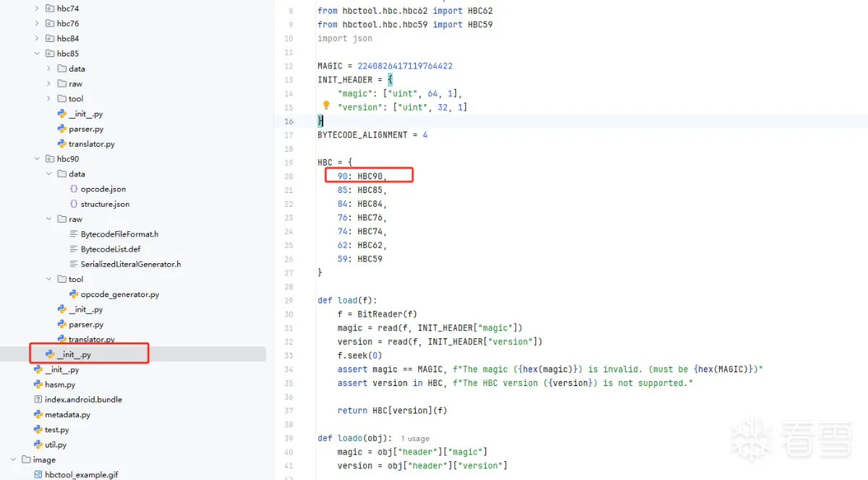Collapse the data folder inside hbc90
Image resolution: width=868 pixels, height=480 pixels.
click(x=49, y=174)
